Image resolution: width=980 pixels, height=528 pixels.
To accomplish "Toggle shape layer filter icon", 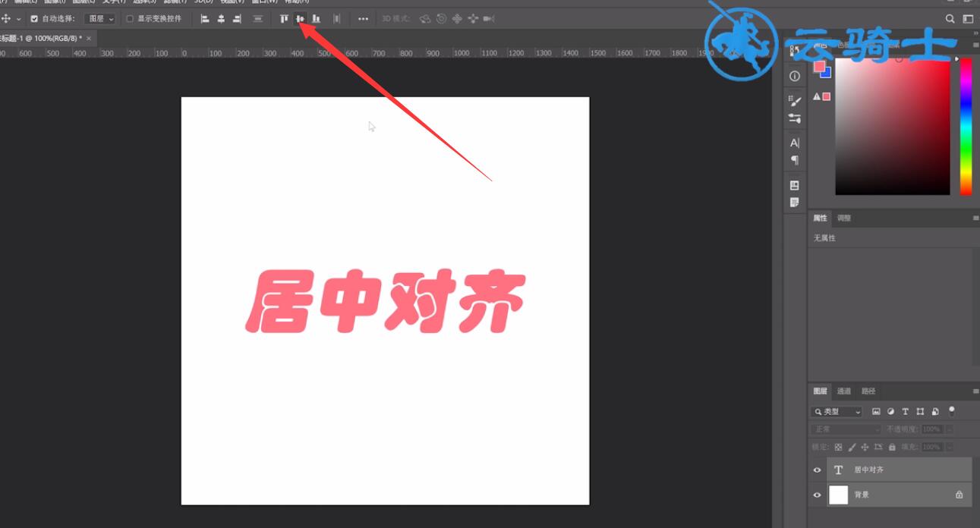I will point(920,412).
